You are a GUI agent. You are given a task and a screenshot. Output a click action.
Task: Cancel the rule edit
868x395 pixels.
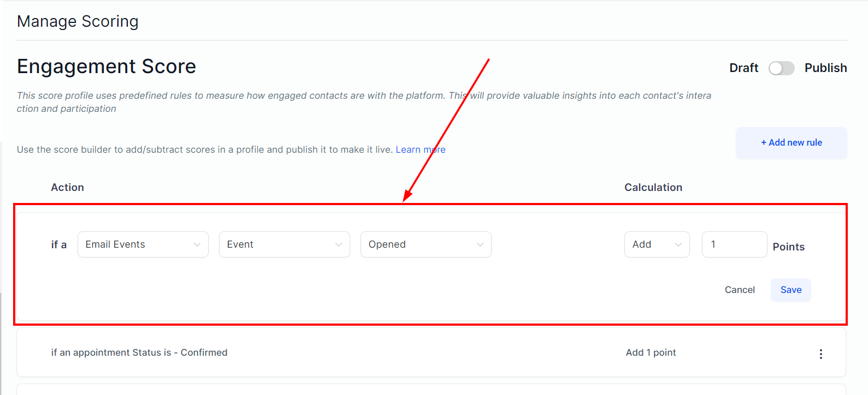(x=740, y=290)
